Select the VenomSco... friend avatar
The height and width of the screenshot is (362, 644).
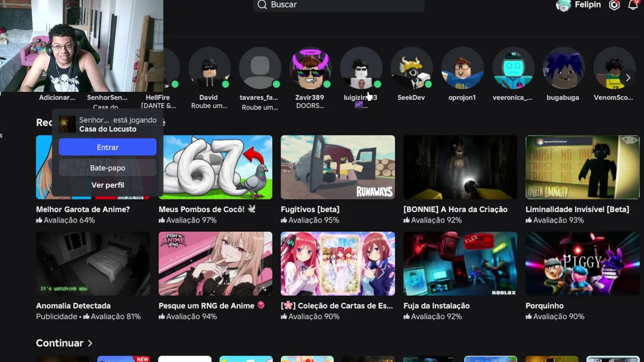(x=614, y=68)
